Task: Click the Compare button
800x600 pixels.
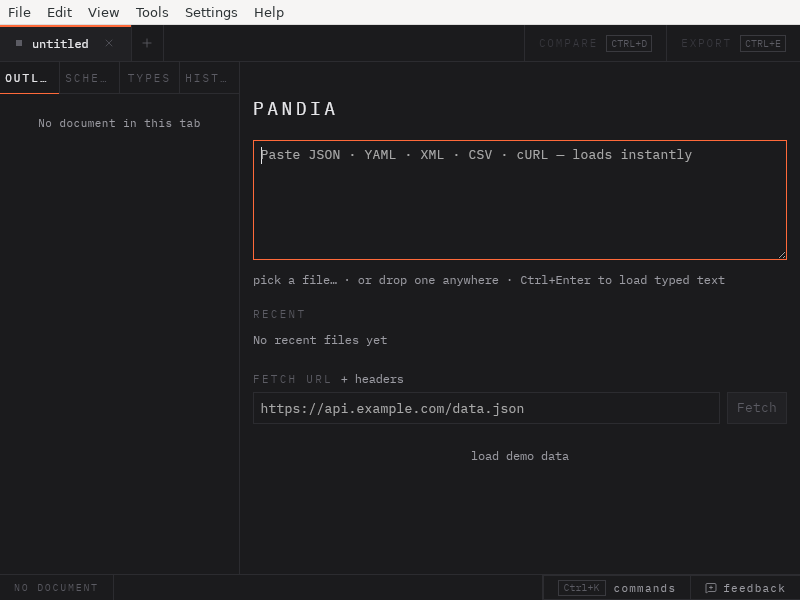Action: (x=595, y=43)
